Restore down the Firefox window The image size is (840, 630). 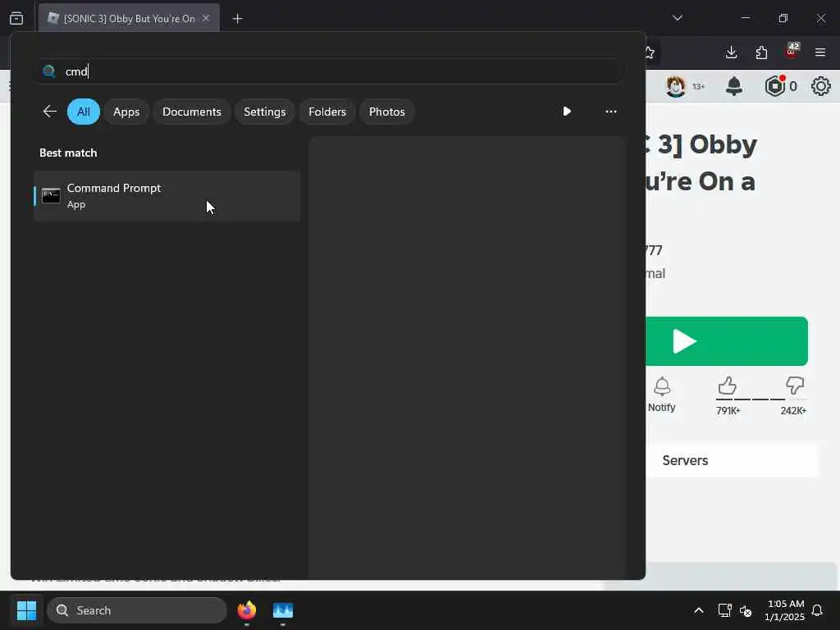pos(783,18)
